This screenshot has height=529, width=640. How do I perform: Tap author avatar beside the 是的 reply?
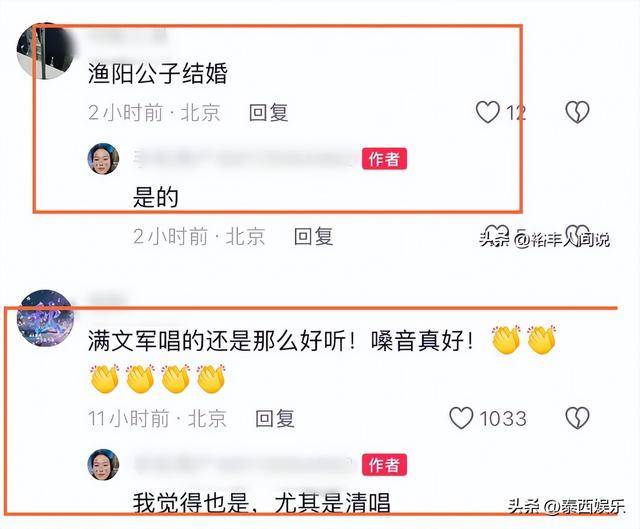(104, 159)
